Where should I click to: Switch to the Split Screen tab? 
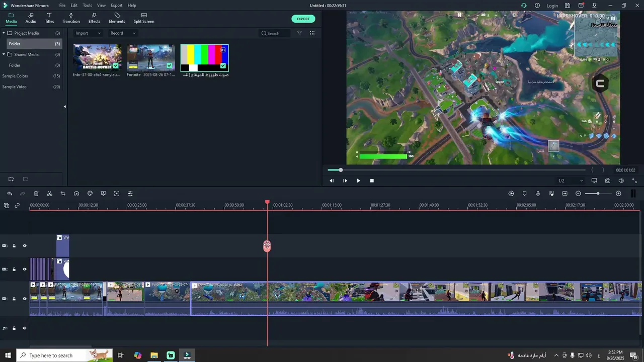tap(144, 18)
